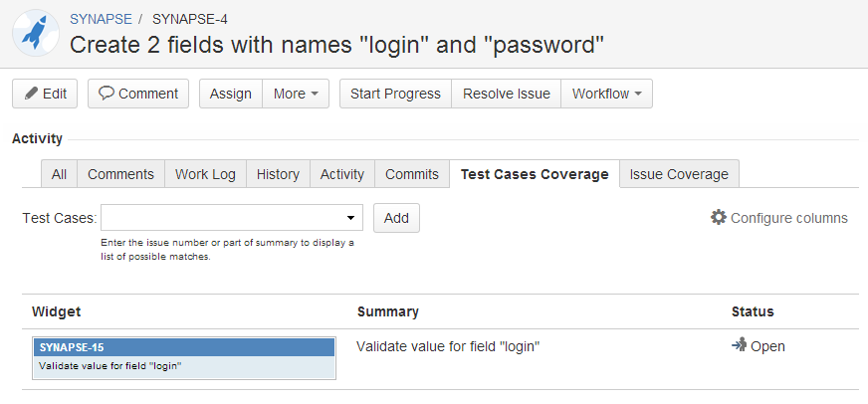The height and width of the screenshot is (404, 868).
Task: Open the Issue Coverage tab
Action: pos(679,174)
